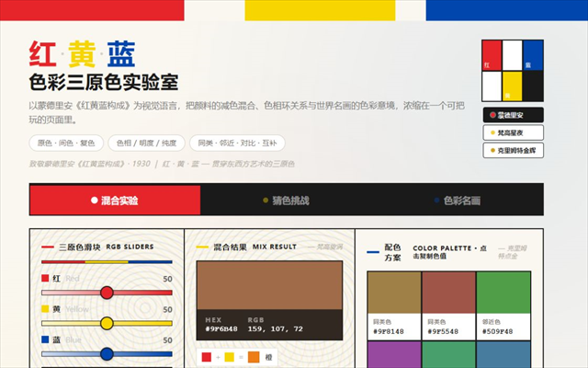The height and width of the screenshot is (368, 588).
Task: Click the 配色方案 panel heading
Action: coord(392,252)
